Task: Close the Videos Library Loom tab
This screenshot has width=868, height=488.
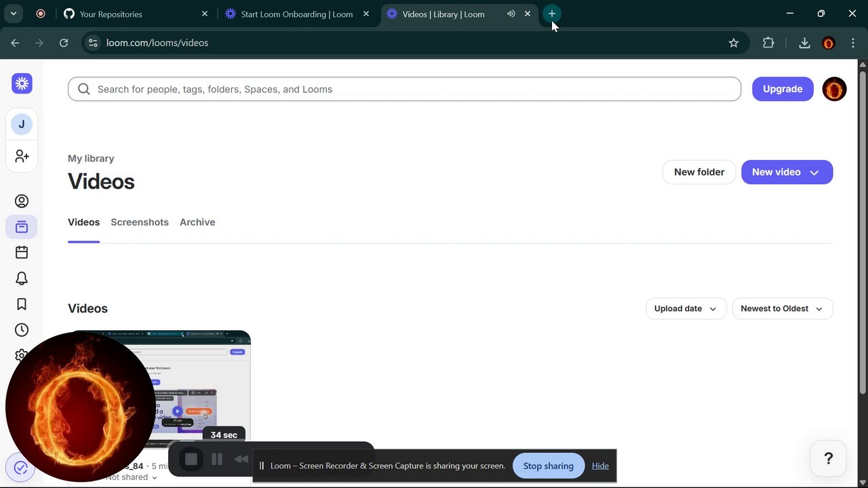Action: pos(528,14)
